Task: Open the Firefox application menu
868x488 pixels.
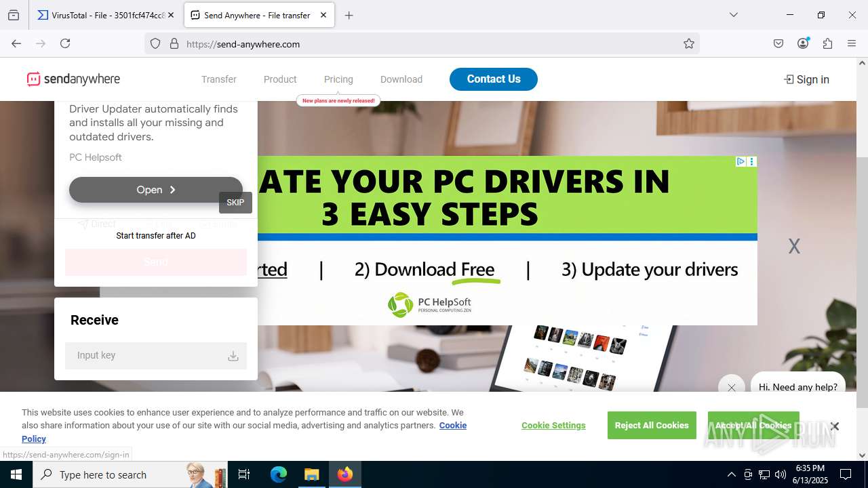Action: 852,43
